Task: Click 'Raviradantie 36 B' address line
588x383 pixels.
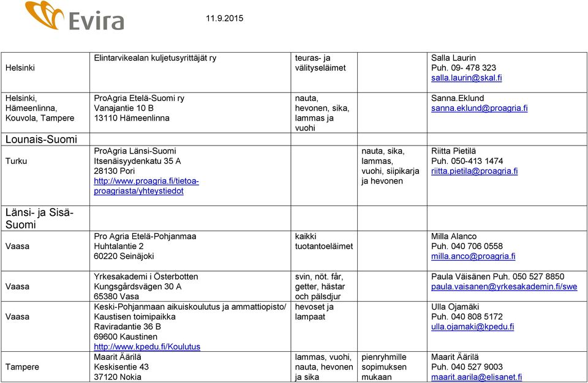Action: coord(127,327)
